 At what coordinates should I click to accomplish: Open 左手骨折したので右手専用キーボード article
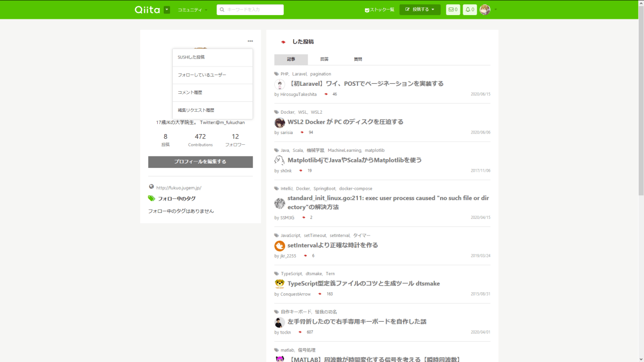click(x=357, y=321)
